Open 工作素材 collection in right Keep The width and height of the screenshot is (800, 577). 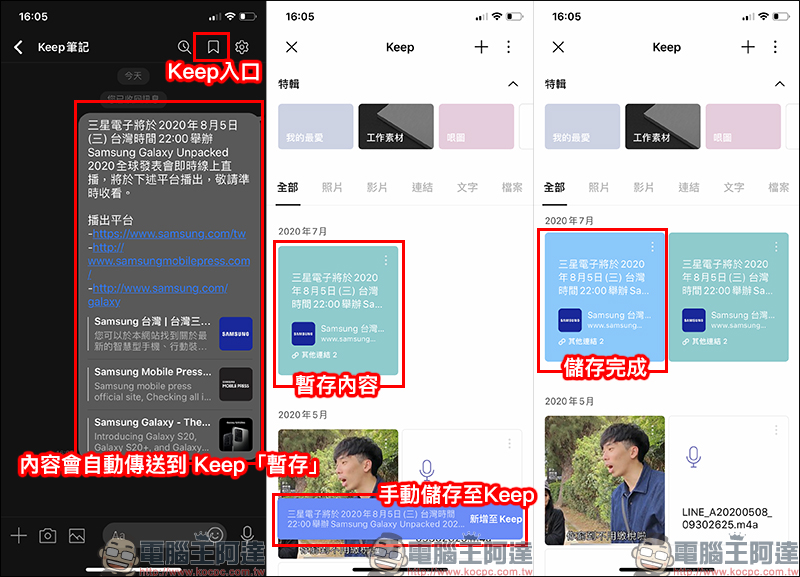click(663, 127)
